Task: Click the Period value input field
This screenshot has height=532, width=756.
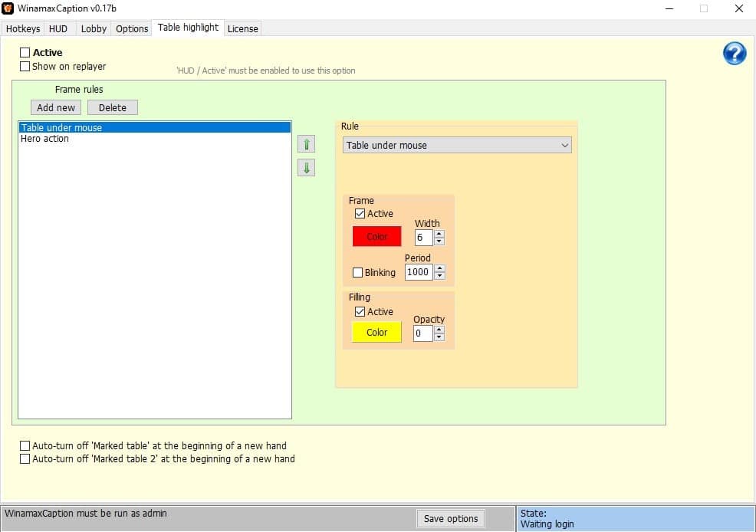Action: (419, 272)
